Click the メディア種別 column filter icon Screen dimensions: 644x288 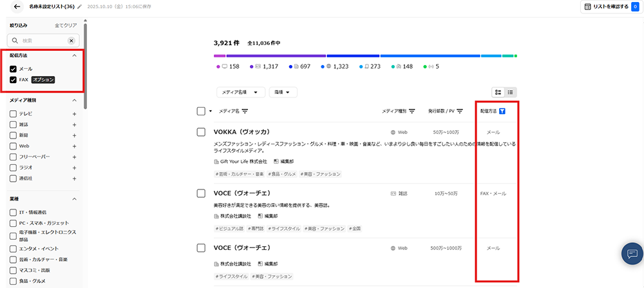(412, 111)
